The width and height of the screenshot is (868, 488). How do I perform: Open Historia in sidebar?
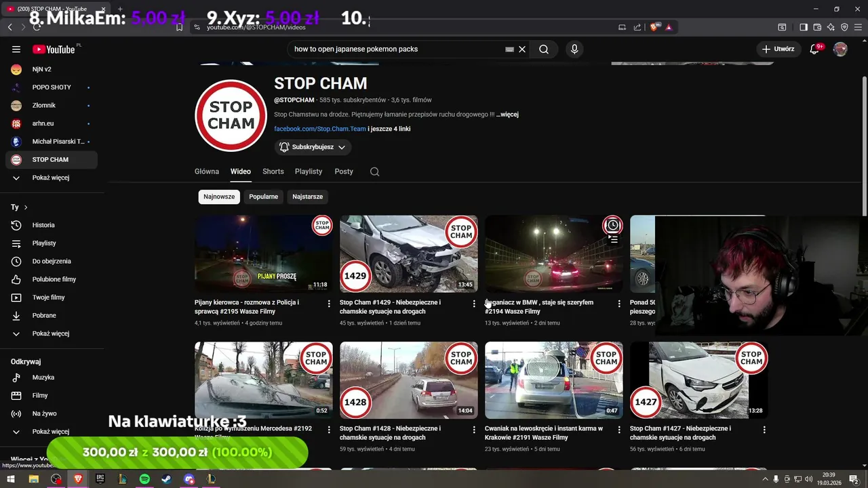52,225
